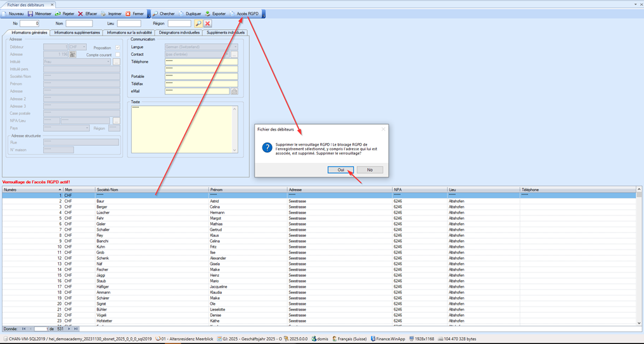Toggle the Proposition checkbox
The image size is (644, 344).
(117, 48)
